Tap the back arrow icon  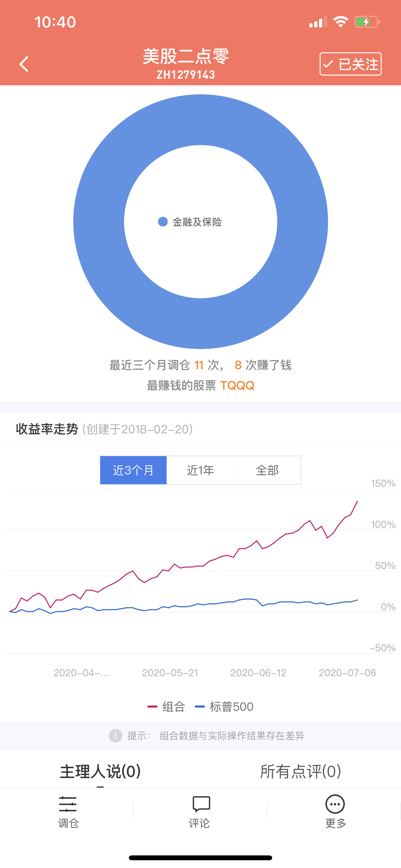[24, 64]
